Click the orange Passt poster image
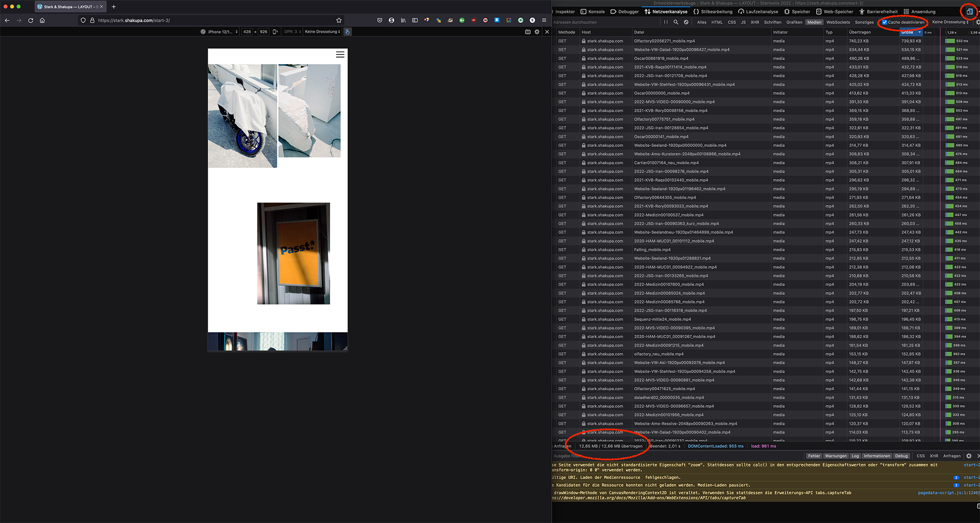980x523 pixels. point(293,254)
